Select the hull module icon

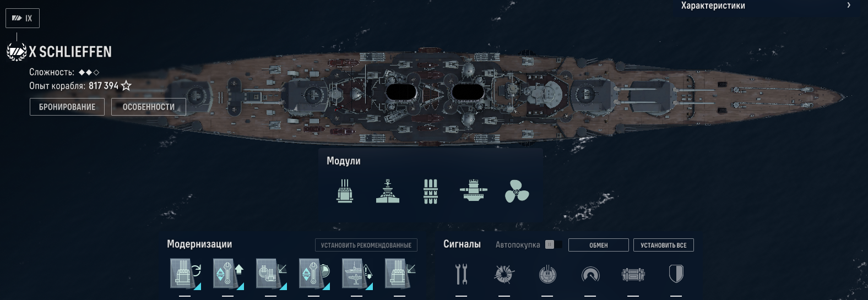tap(388, 191)
